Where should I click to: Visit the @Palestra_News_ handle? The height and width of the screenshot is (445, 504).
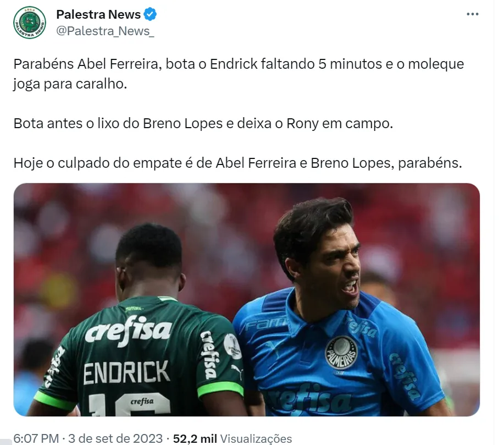(x=105, y=31)
